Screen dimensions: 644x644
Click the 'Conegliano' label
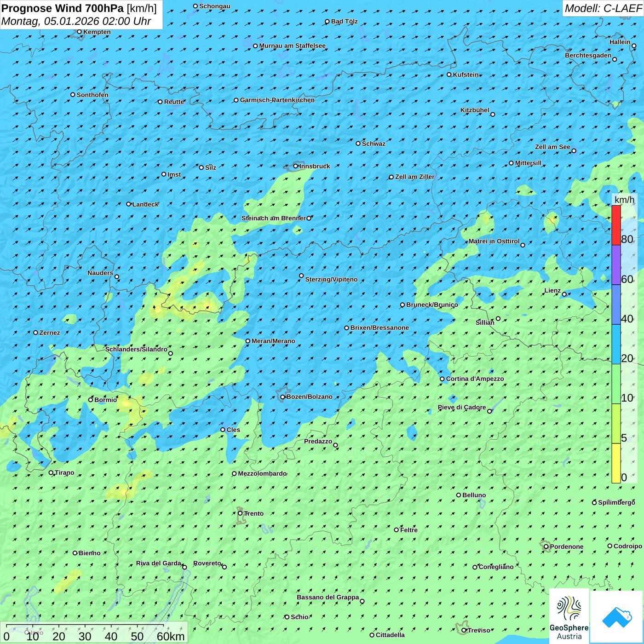pyautogui.click(x=496, y=567)
